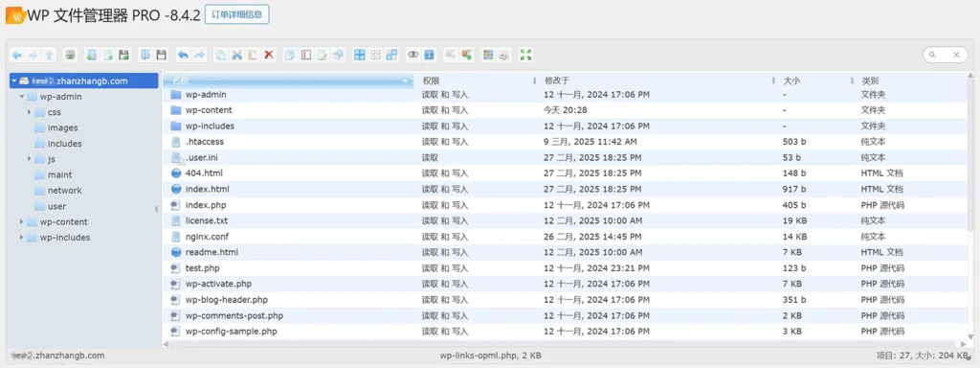The width and height of the screenshot is (980, 368).
Task: Click the red X delete icon
Action: point(269,55)
